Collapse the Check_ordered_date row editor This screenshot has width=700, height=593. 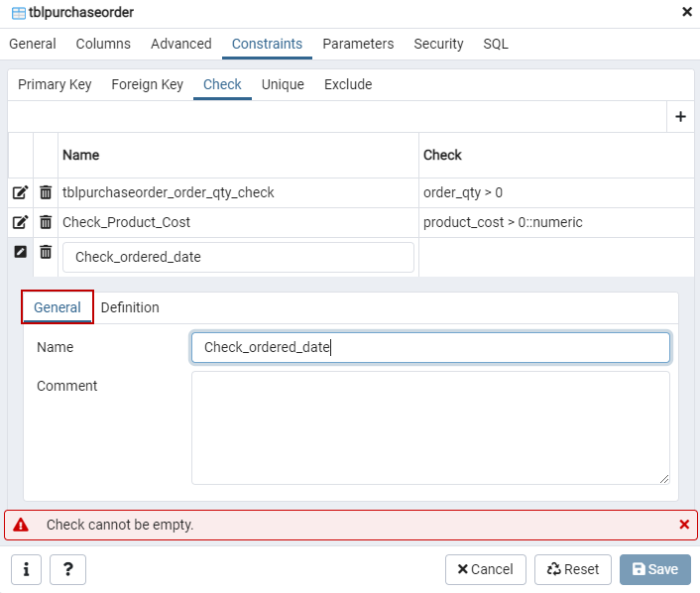pos(20,252)
